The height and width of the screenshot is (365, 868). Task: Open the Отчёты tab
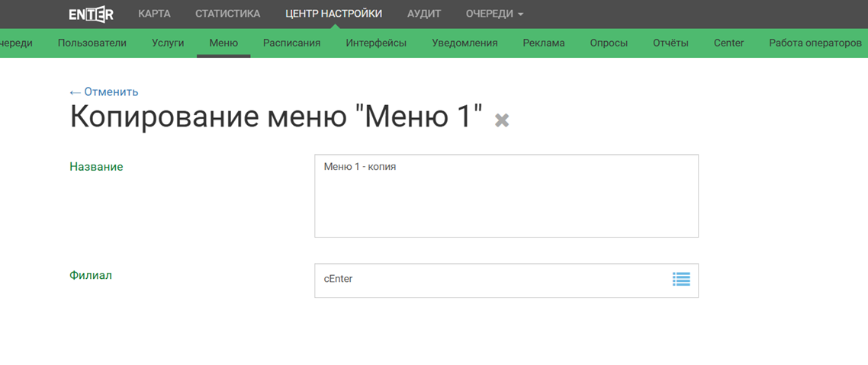coord(670,43)
